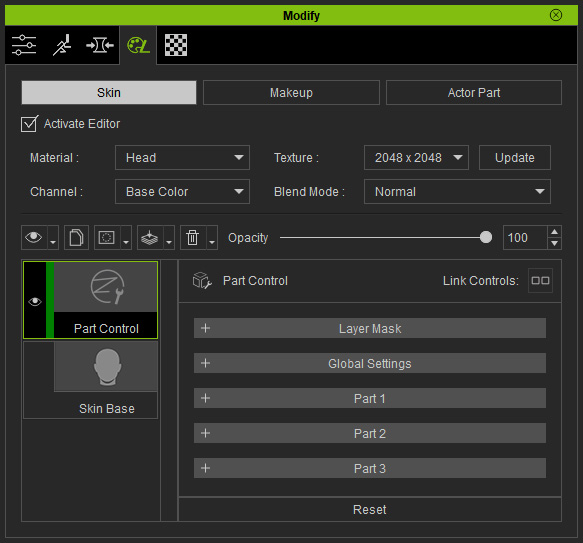Click the duplicate layer page icon
This screenshot has height=543, width=583.
(76, 237)
